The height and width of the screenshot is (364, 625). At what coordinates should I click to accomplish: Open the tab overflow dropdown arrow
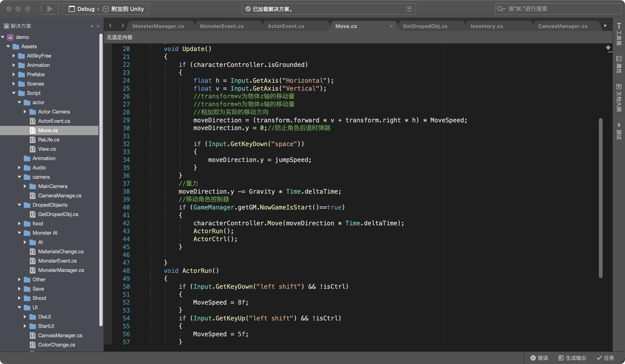click(x=605, y=26)
